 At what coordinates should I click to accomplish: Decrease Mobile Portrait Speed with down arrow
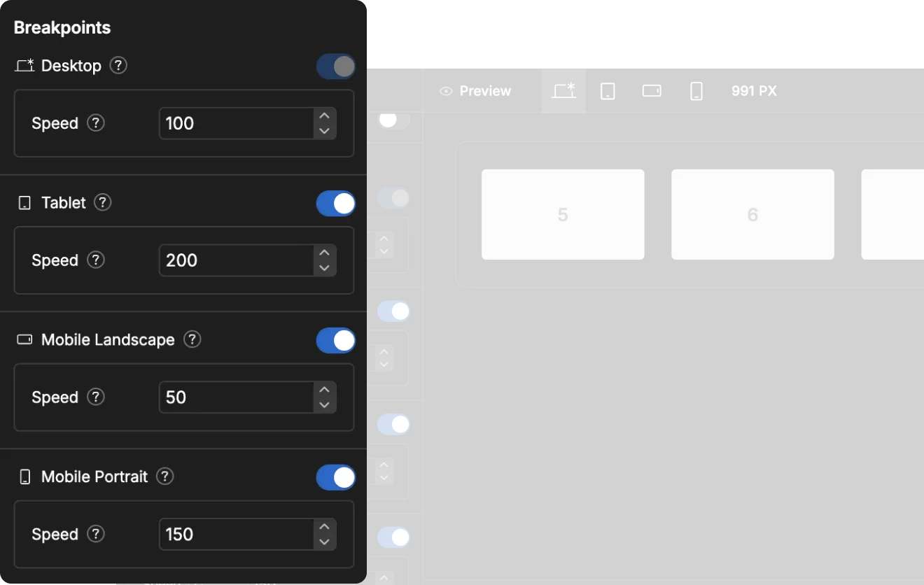tap(324, 542)
